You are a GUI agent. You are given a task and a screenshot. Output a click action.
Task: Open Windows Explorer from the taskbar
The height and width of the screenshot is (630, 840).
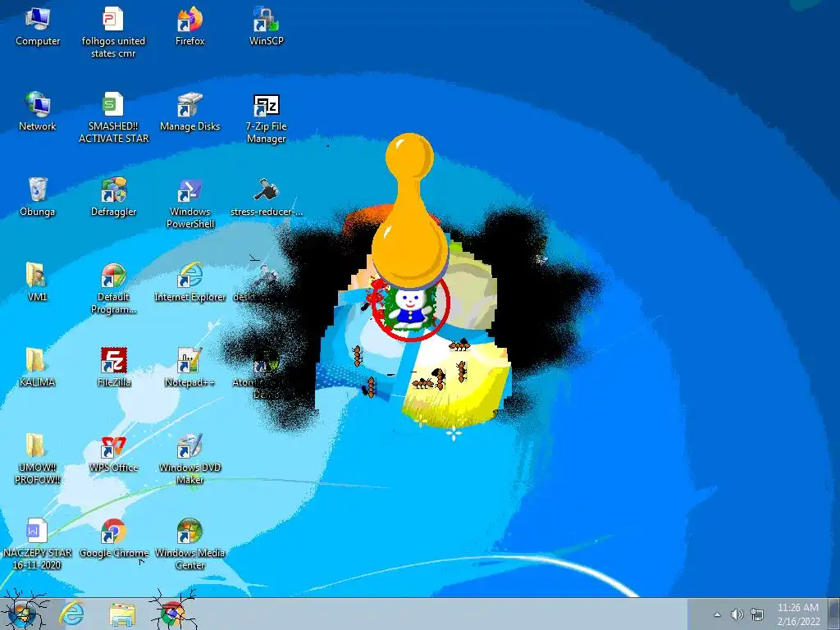[122, 614]
